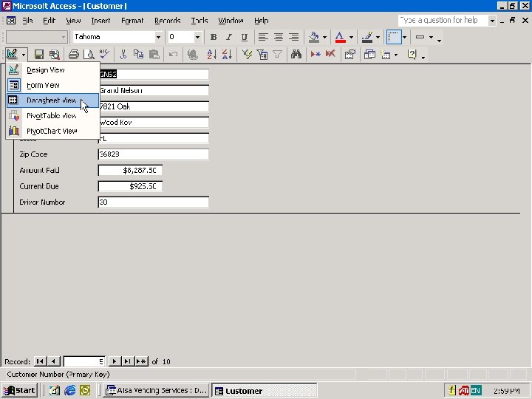The image size is (532, 399).
Task: Click the Database Window icon
Action: [369, 54]
